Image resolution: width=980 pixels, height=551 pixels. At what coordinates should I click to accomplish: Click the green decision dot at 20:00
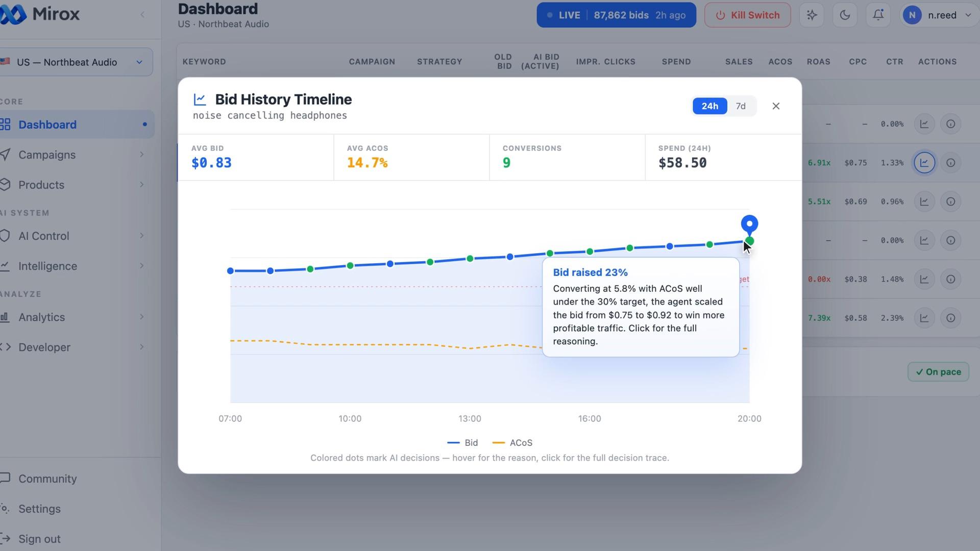(749, 241)
